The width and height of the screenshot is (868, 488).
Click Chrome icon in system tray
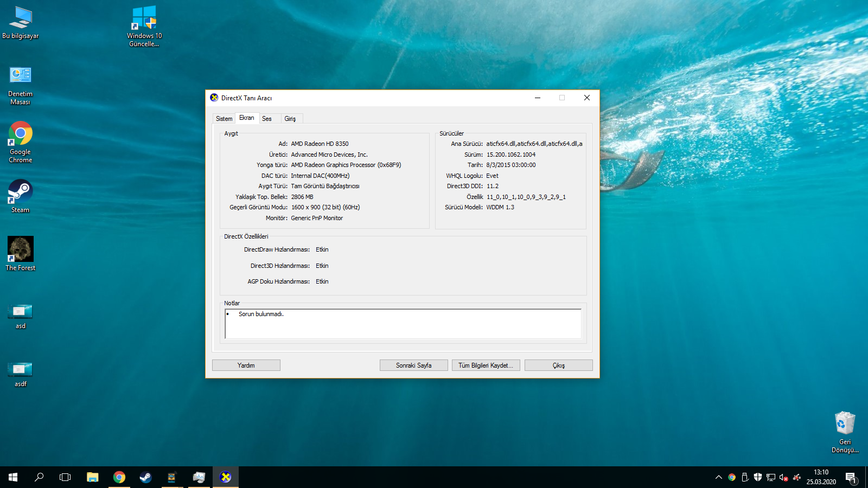(732, 477)
